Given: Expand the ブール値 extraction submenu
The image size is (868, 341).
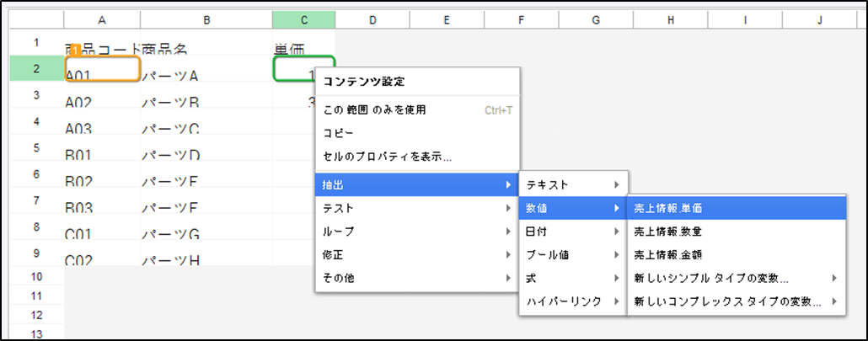Looking at the screenshot, I should click(x=572, y=254).
